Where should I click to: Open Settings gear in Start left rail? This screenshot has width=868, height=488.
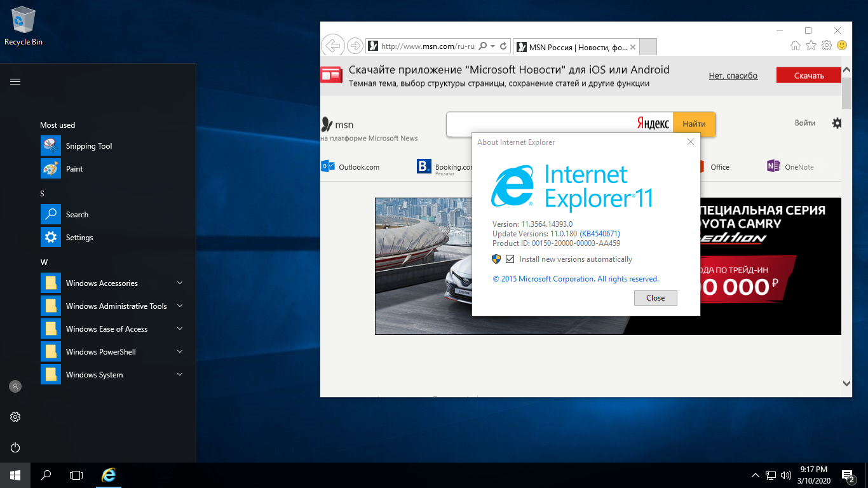(x=15, y=417)
